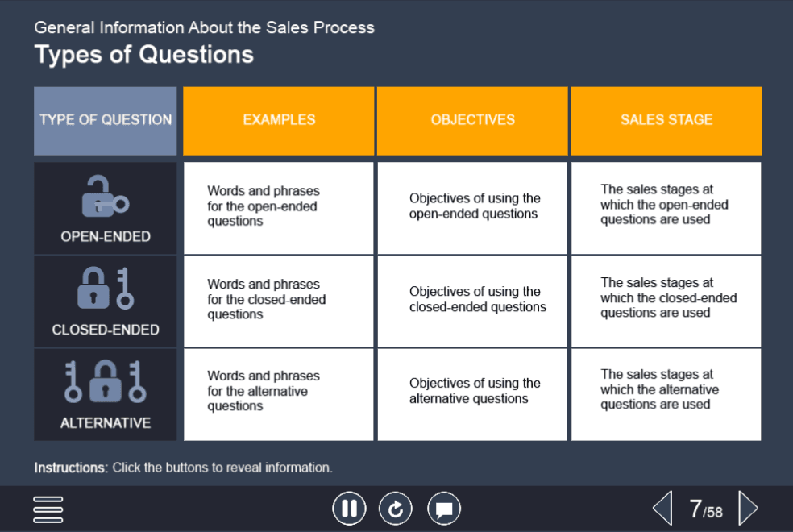Reveal objectives of using closed-ended questions
The width and height of the screenshot is (793, 532).
tap(473, 300)
